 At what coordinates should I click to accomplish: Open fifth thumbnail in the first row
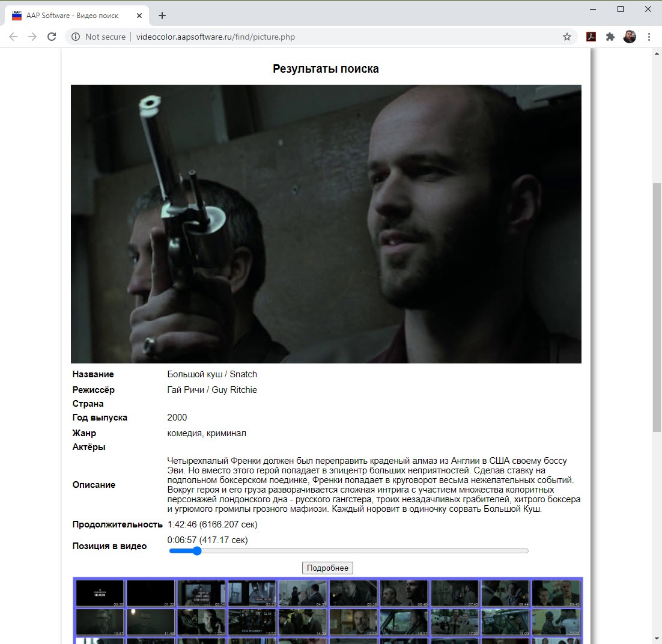point(303,593)
